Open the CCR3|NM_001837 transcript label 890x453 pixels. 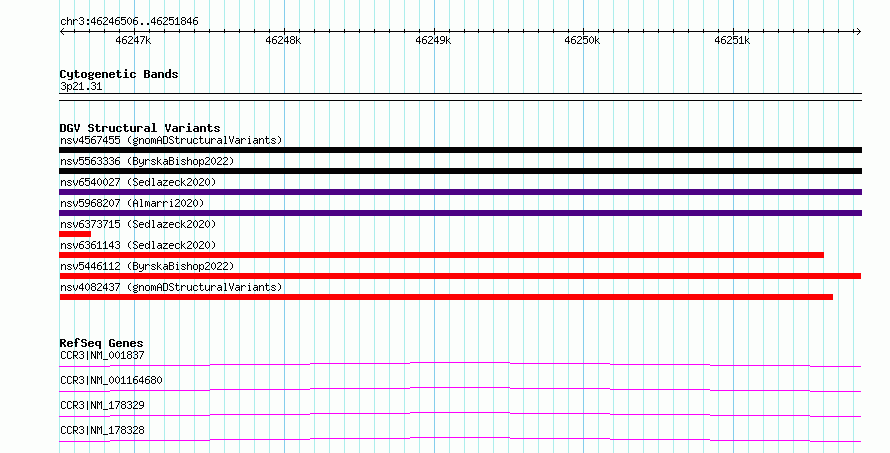pos(102,355)
